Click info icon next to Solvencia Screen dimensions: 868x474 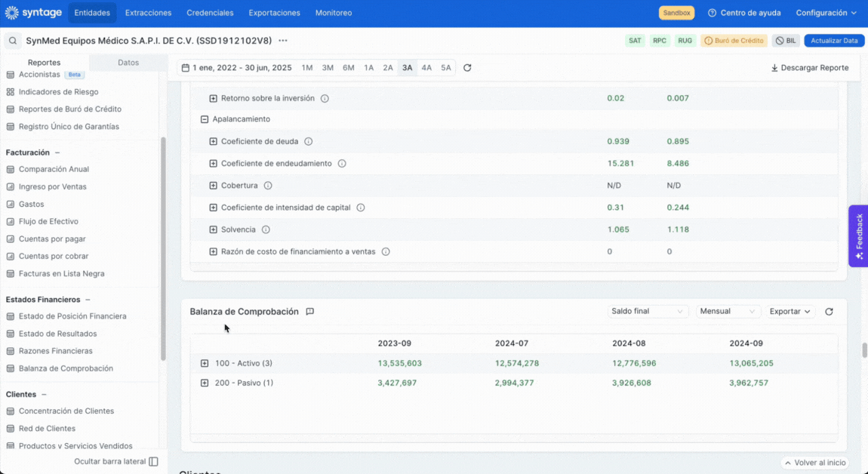(x=266, y=229)
